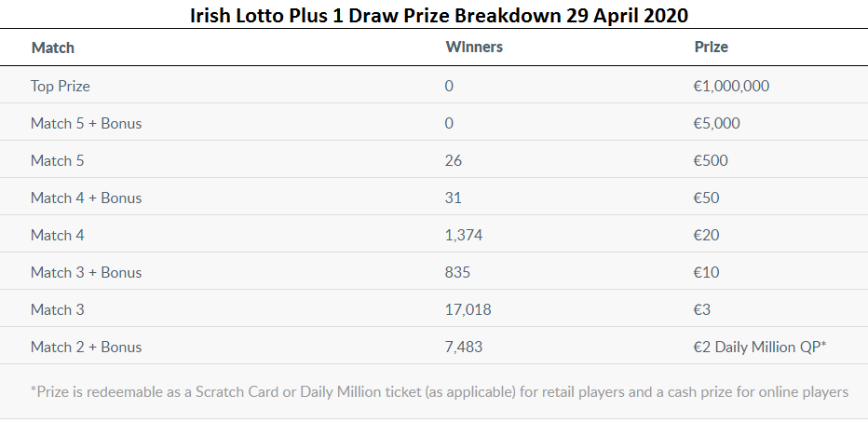Click the €5,000 prize value
Viewport: 868px width, 423px height.
tap(716, 123)
